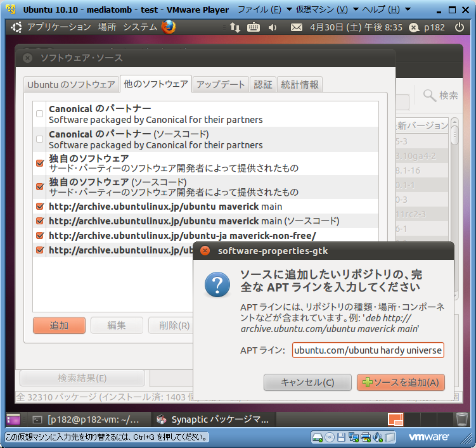Click the 新バージョン column header
The height and width of the screenshot is (448, 476).
422,125
